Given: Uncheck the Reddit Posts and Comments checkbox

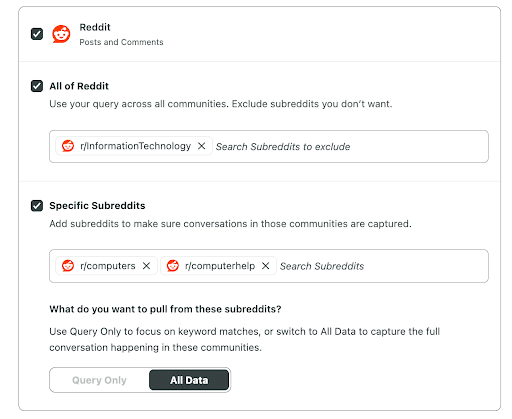Looking at the screenshot, I should [37, 34].
